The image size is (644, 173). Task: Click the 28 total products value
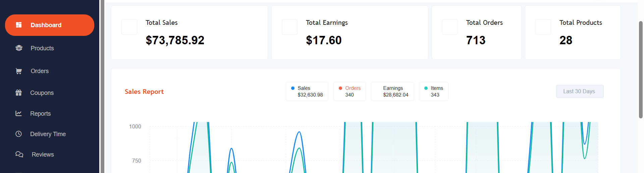pyautogui.click(x=566, y=40)
